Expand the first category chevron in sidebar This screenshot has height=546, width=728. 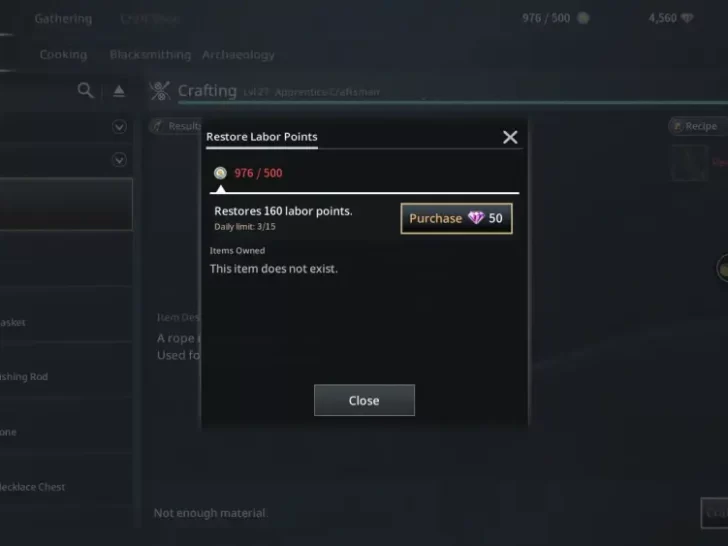119,126
